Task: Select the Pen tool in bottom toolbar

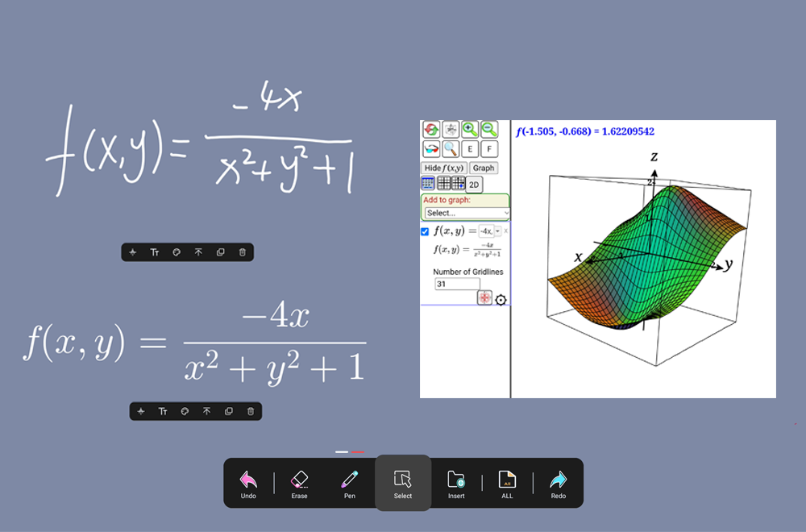Action: coord(349,483)
